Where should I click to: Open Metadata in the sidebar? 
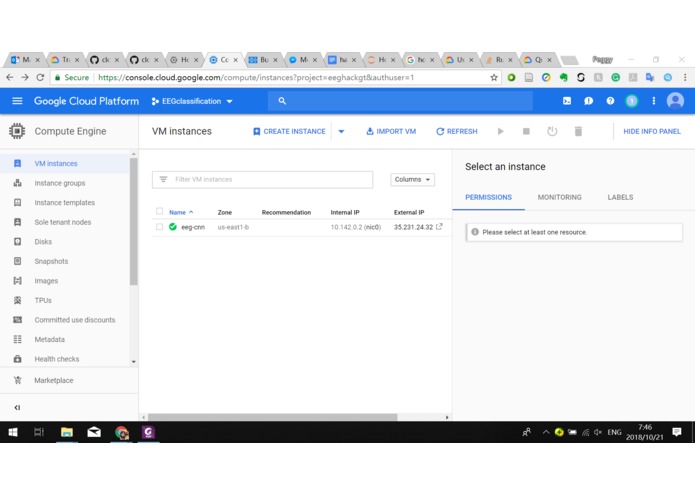[x=65, y=339]
